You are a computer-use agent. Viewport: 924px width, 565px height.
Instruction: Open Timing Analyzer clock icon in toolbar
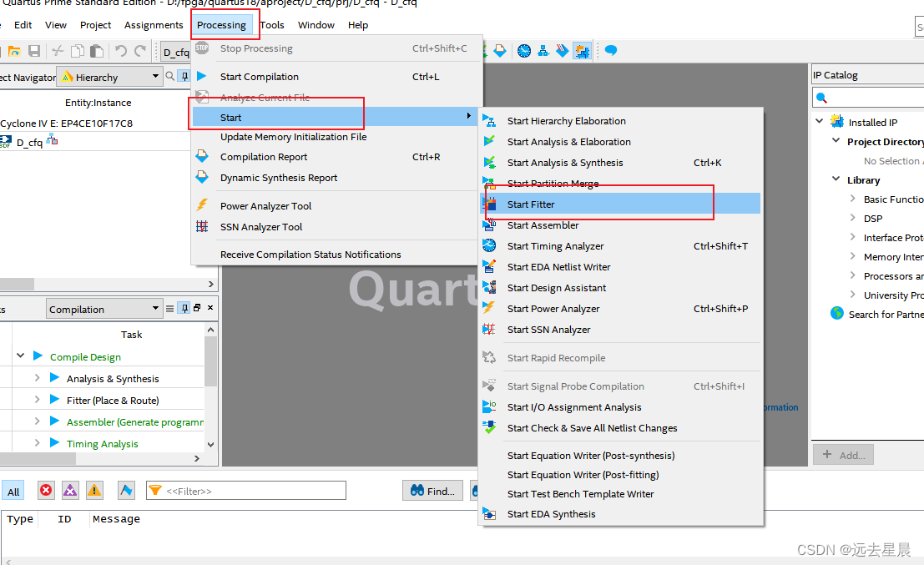[x=524, y=51]
